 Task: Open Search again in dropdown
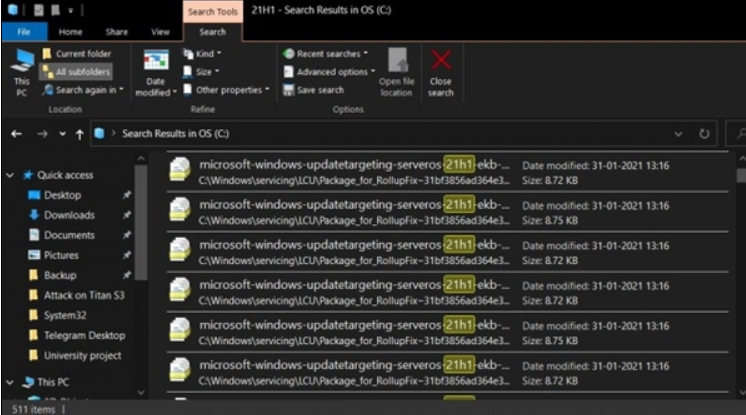click(x=83, y=90)
